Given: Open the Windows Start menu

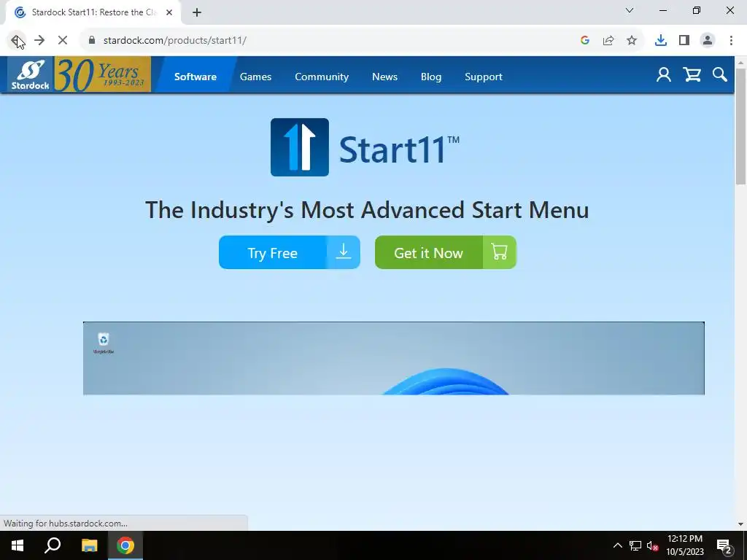Looking at the screenshot, I should pyautogui.click(x=18, y=545).
